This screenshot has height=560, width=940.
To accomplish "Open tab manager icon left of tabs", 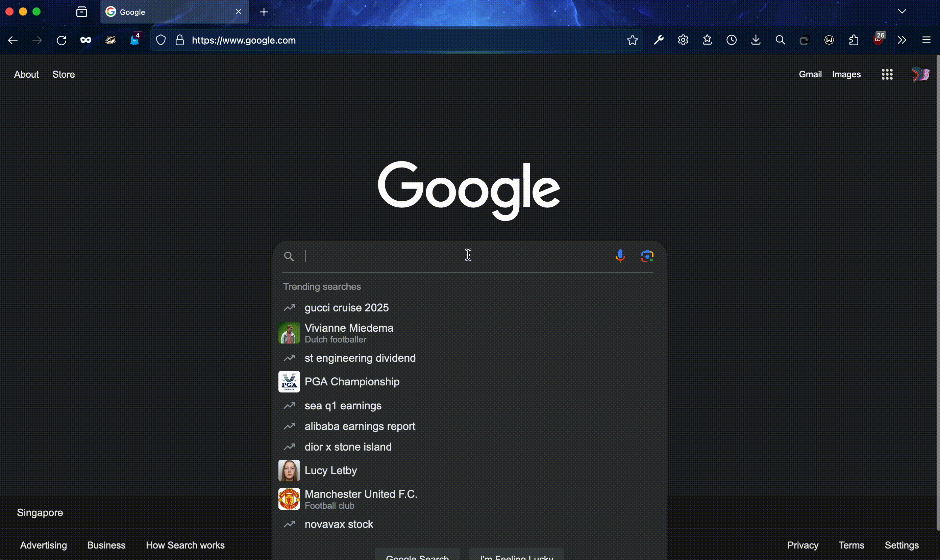I will (82, 12).
